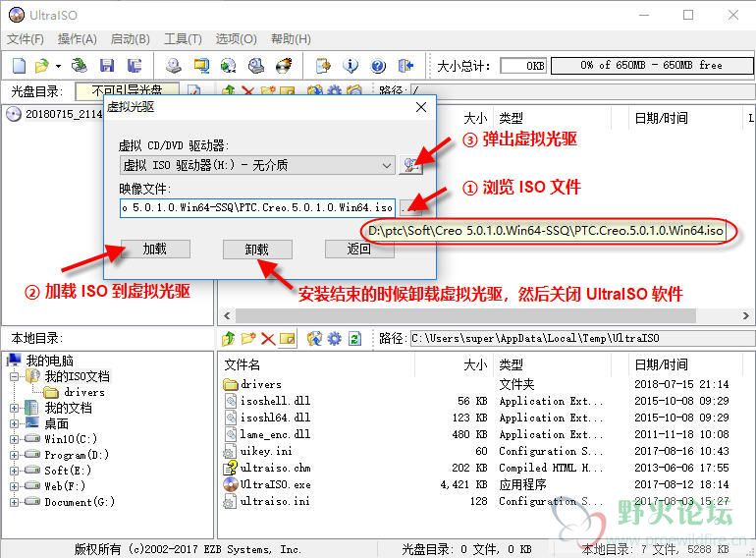756x558 pixels.
Task: Create new folder in local directory toolbar
Action: point(248,339)
